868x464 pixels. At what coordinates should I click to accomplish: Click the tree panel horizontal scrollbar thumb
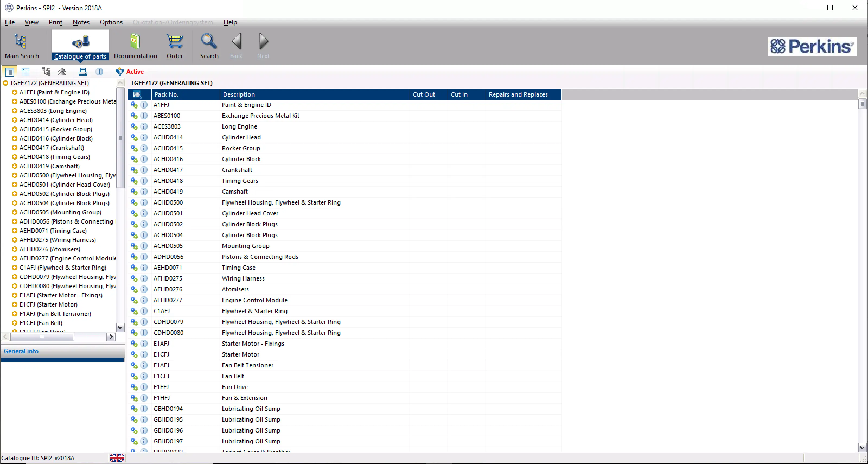pyautogui.click(x=42, y=337)
